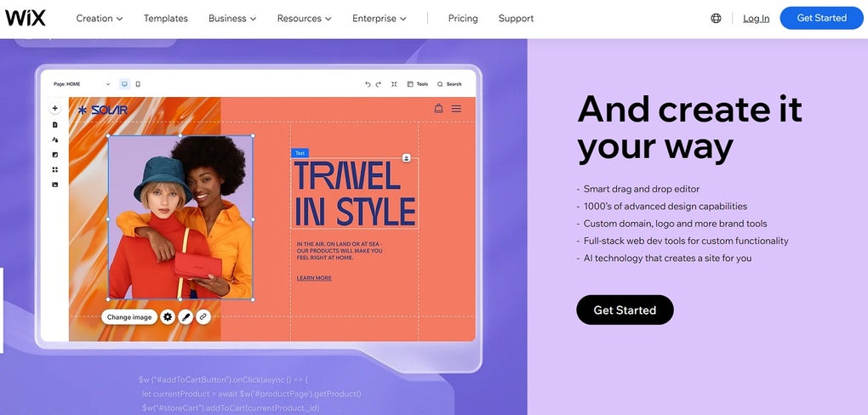Image resolution: width=868 pixels, height=415 pixels.
Task: Click the blue Get Started button
Action: [821, 18]
